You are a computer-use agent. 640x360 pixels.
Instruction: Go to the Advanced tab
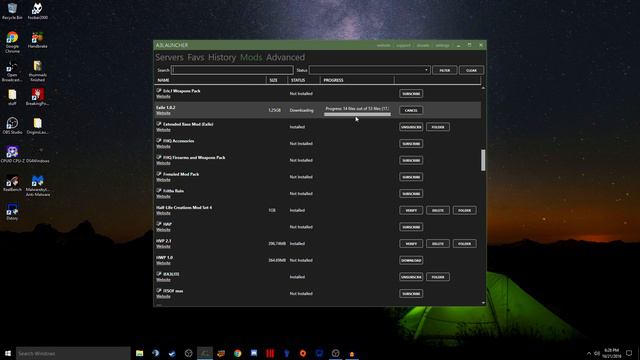285,58
